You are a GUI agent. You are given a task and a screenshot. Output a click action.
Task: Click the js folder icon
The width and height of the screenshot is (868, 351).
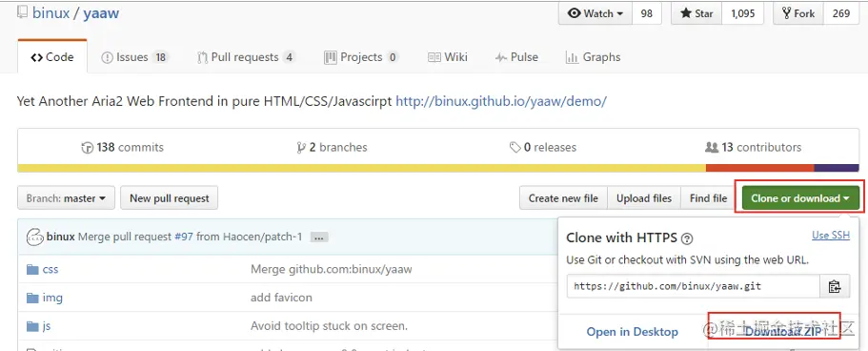pyautogui.click(x=32, y=326)
